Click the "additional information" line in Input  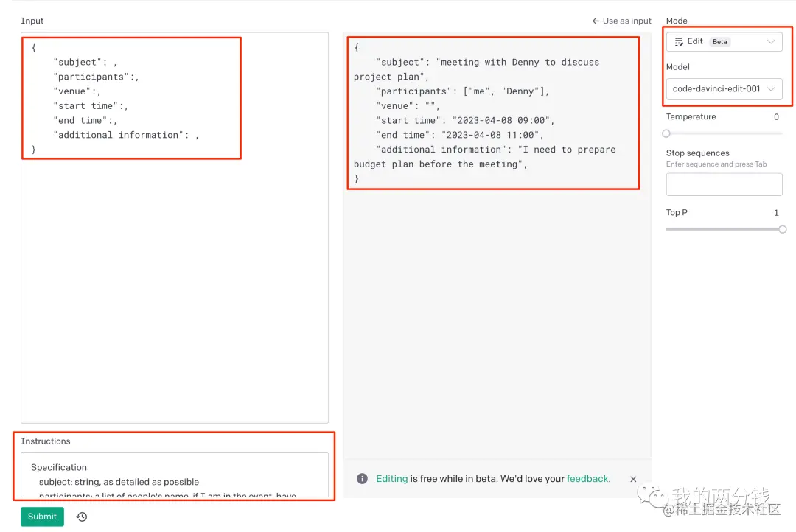(x=126, y=135)
